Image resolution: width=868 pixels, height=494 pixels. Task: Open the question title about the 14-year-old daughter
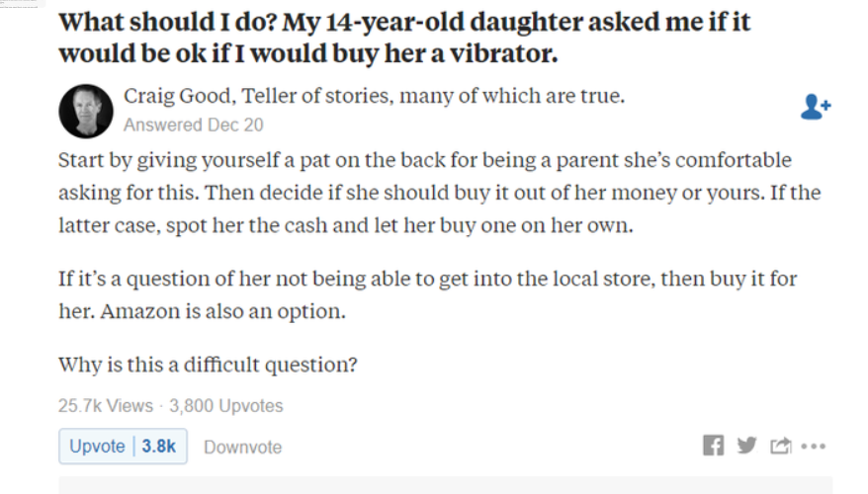(404, 38)
